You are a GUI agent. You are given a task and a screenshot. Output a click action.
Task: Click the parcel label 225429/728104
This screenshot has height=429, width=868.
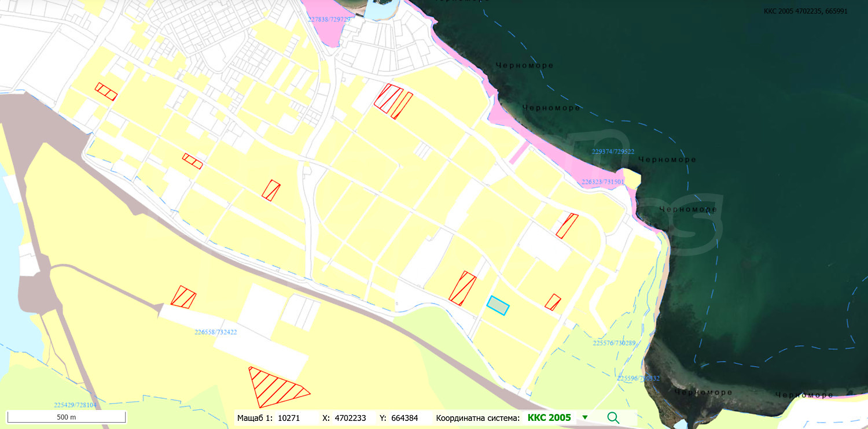pos(75,405)
